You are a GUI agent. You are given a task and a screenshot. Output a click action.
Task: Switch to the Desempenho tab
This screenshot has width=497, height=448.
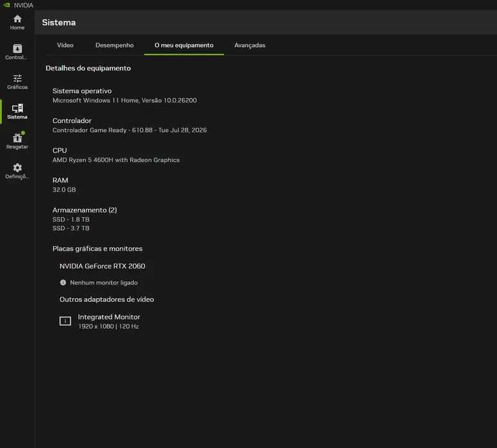point(114,46)
